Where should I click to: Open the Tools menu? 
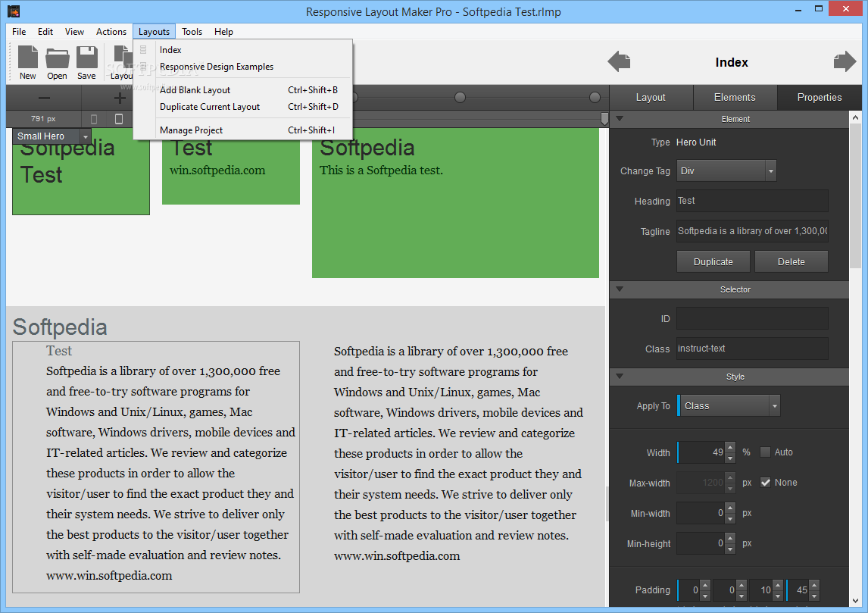[x=192, y=32]
